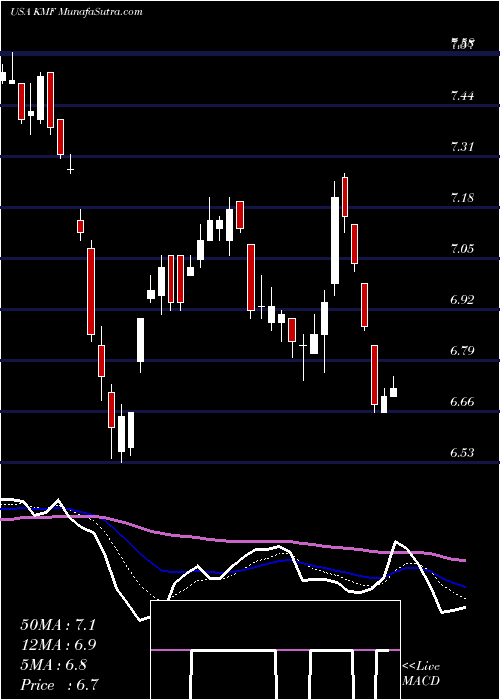Click the 50MA : 7.1 reading
This screenshot has height=700, width=500.
(x=58, y=625)
